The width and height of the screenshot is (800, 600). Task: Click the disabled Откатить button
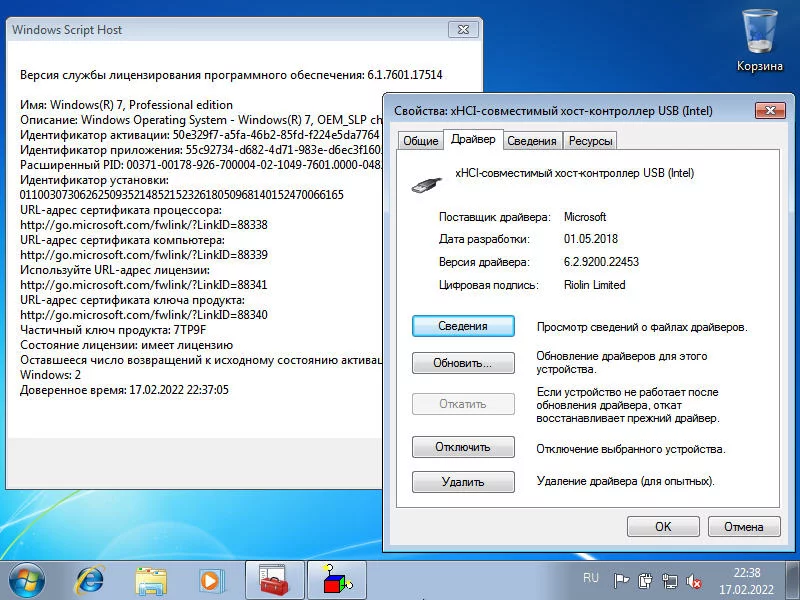[463, 404]
